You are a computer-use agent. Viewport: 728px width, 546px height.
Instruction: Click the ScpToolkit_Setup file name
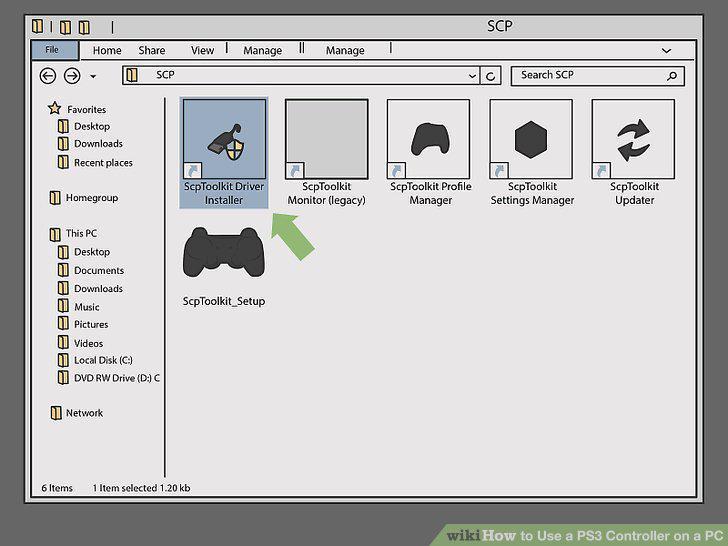point(224,301)
